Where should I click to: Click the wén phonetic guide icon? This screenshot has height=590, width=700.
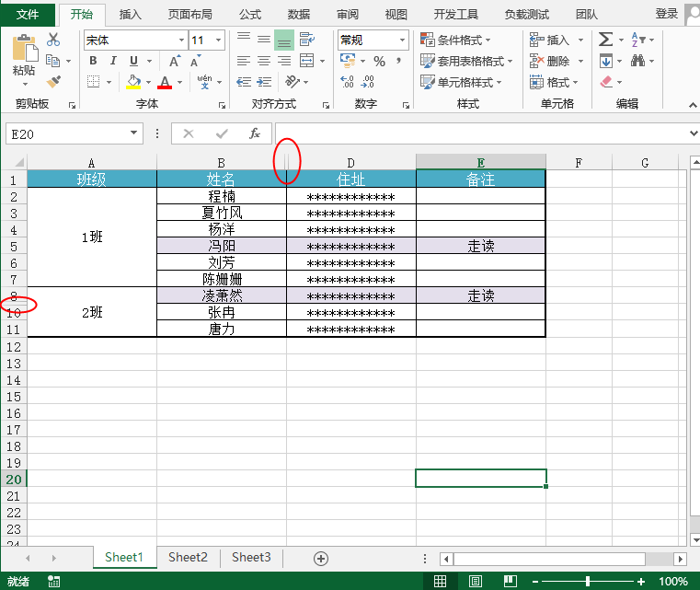tap(204, 82)
